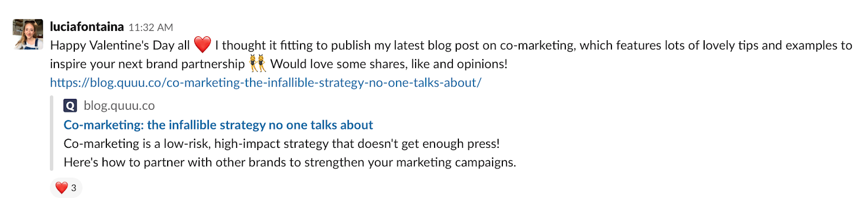Click the red heart emoji in the message
This screenshot has width=868, height=206.
click(202, 45)
